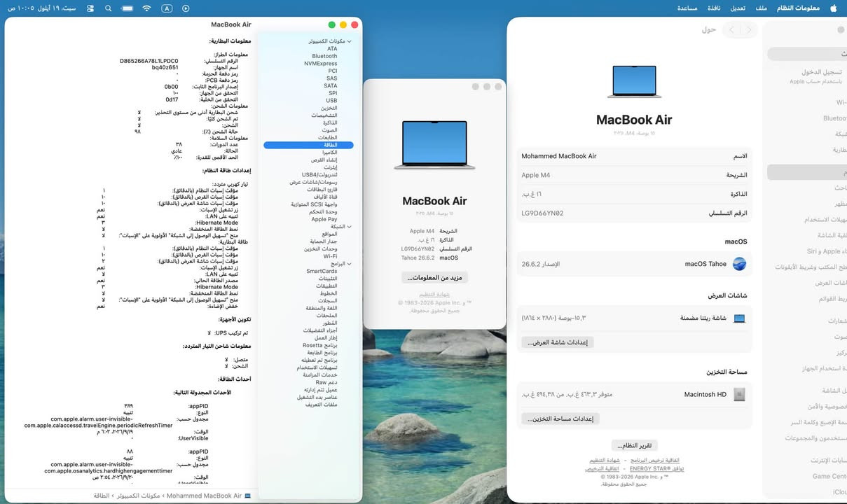Viewport: 847px width, 504px height.
Task: Select التطبيقات (Applications) in the sidebar
Action: click(x=326, y=286)
